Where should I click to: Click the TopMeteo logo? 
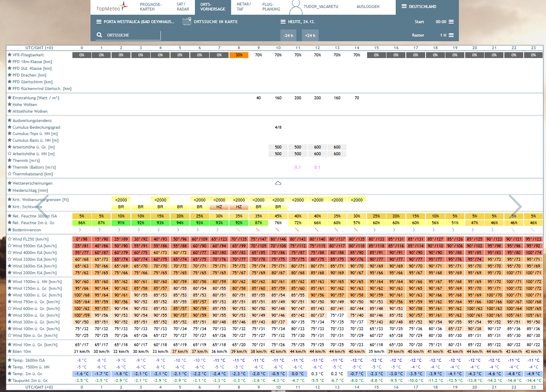(x=112, y=7)
